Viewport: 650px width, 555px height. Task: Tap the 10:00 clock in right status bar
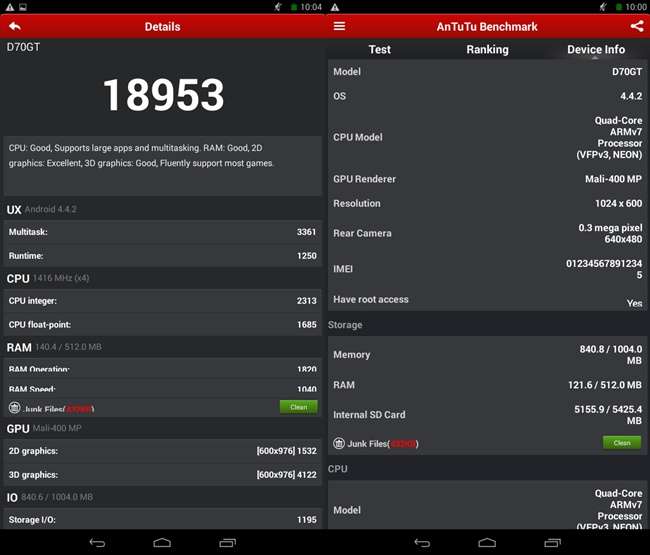636,7
